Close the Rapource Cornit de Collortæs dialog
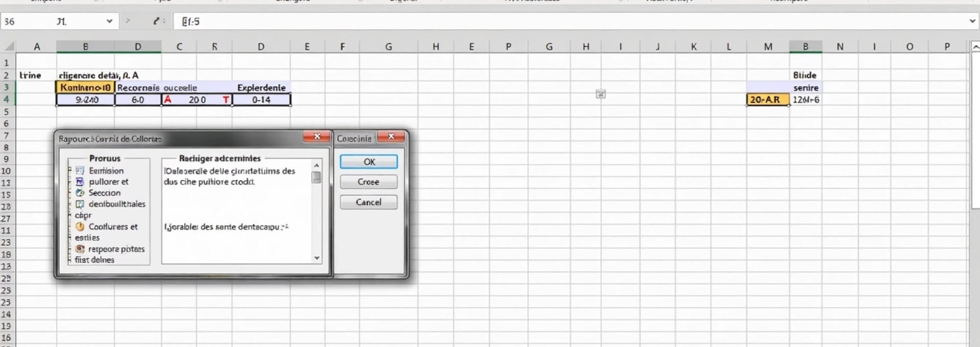The height and width of the screenshot is (347, 980). click(x=316, y=137)
